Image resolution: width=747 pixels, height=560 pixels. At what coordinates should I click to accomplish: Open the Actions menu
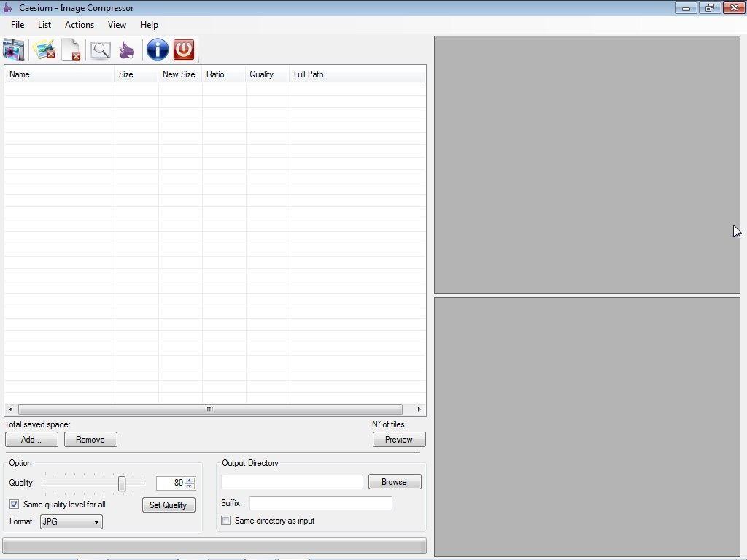click(x=79, y=24)
